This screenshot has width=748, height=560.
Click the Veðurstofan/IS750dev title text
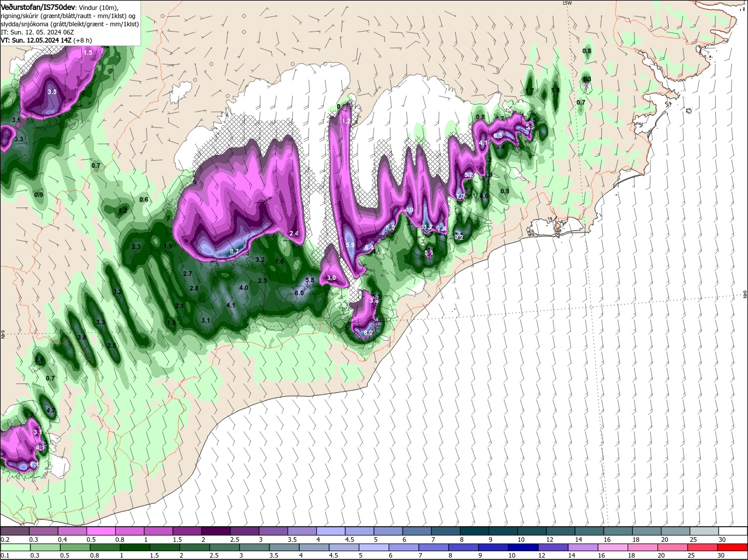[38, 6]
